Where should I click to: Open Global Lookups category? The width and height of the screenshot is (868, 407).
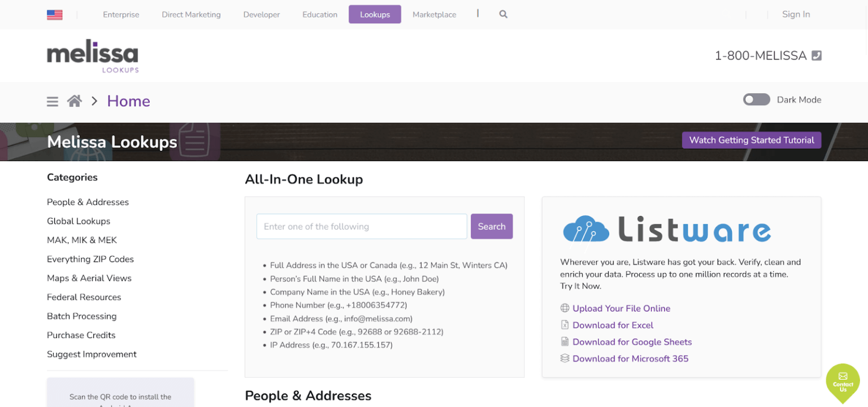point(79,221)
